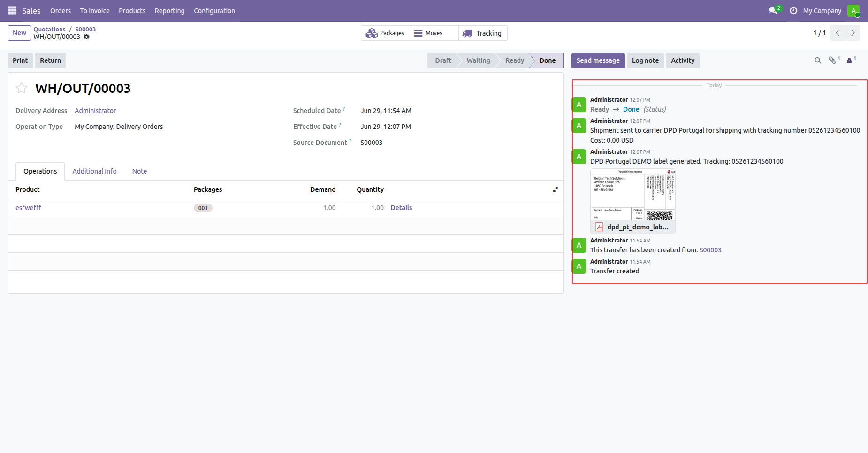Show attachments via paperclip icon

pos(834,60)
